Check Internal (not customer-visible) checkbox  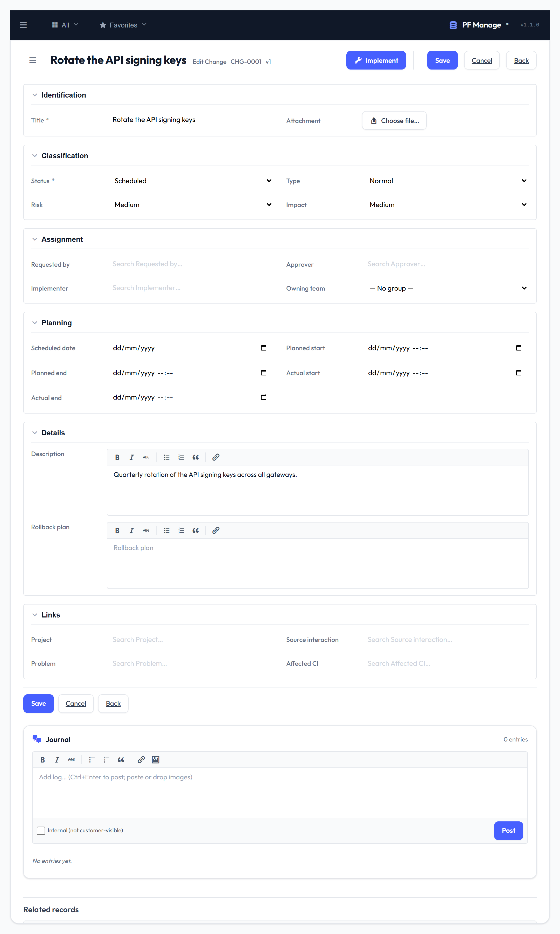point(41,830)
